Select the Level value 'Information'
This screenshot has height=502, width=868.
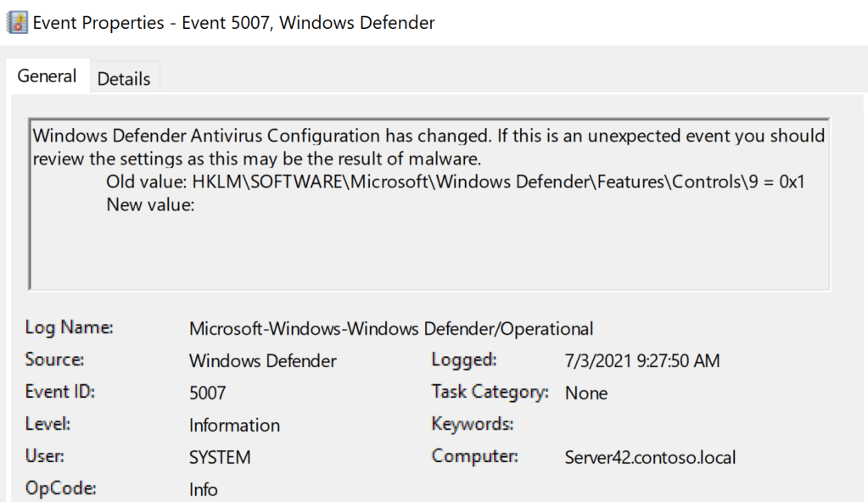pos(234,426)
